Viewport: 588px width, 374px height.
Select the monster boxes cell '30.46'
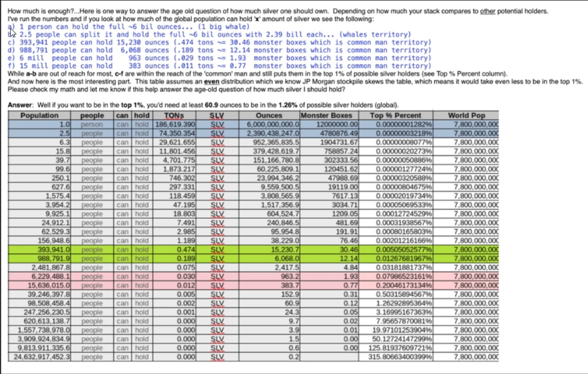point(329,250)
